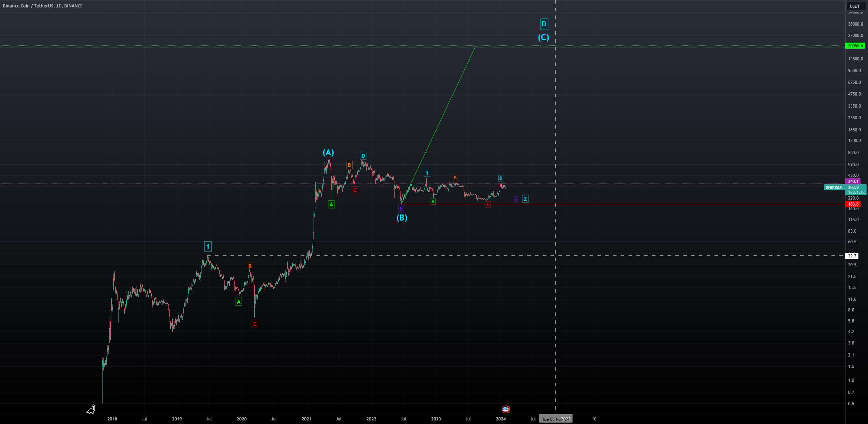Select the green 20055.6 price label

pos(855,46)
